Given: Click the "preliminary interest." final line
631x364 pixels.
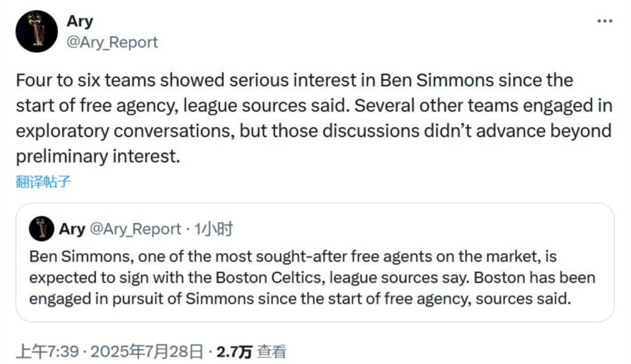Looking at the screenshot, I should click(x=98, y=156).
